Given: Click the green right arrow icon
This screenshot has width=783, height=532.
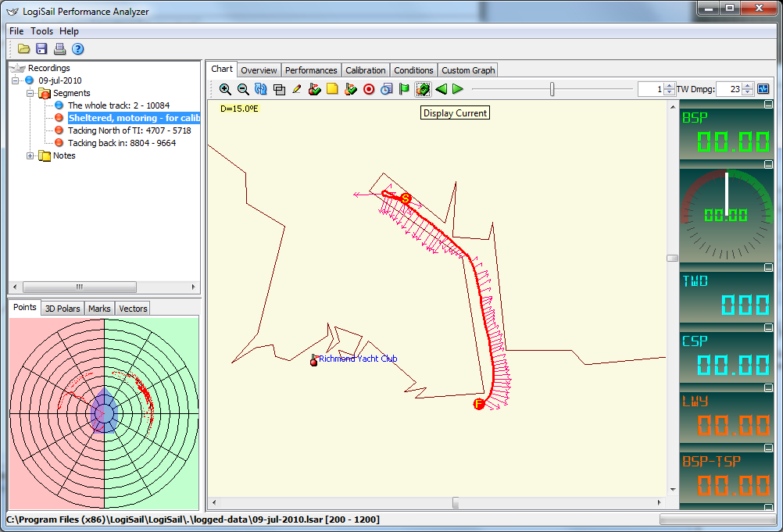Looking at the screenshot, I should 458,89.
